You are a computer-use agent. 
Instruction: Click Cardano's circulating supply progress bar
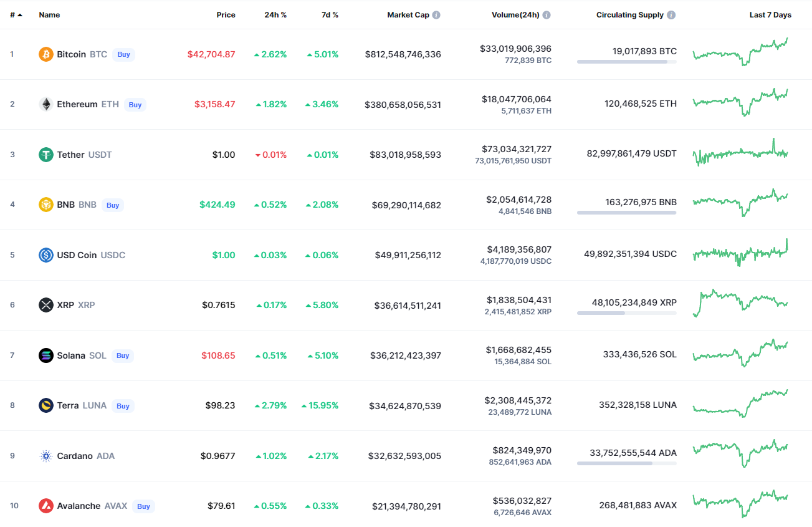tap(626, 463)
